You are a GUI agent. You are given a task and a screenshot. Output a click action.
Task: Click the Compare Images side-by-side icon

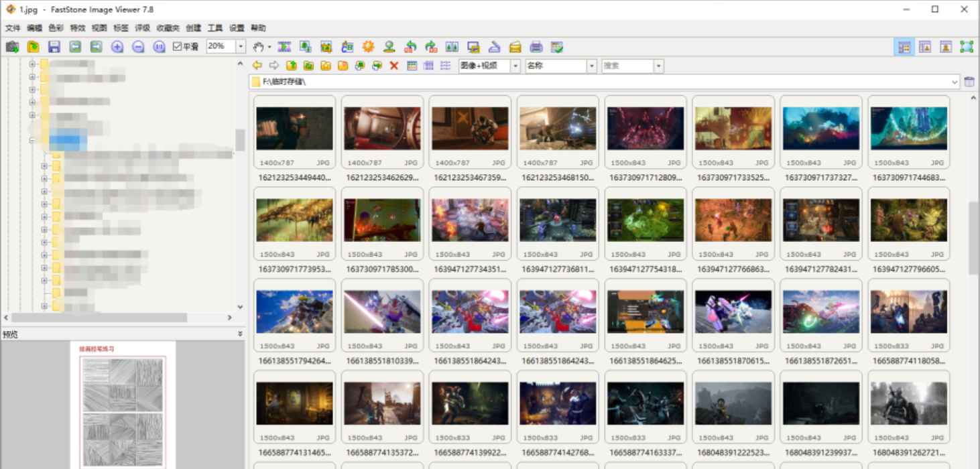click(450, 46)
